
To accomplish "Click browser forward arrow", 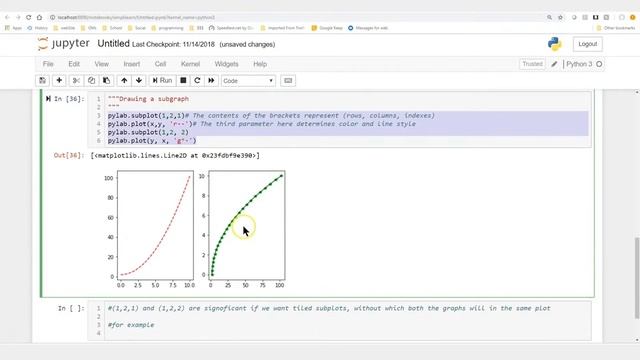I will [x=18, y=17].
